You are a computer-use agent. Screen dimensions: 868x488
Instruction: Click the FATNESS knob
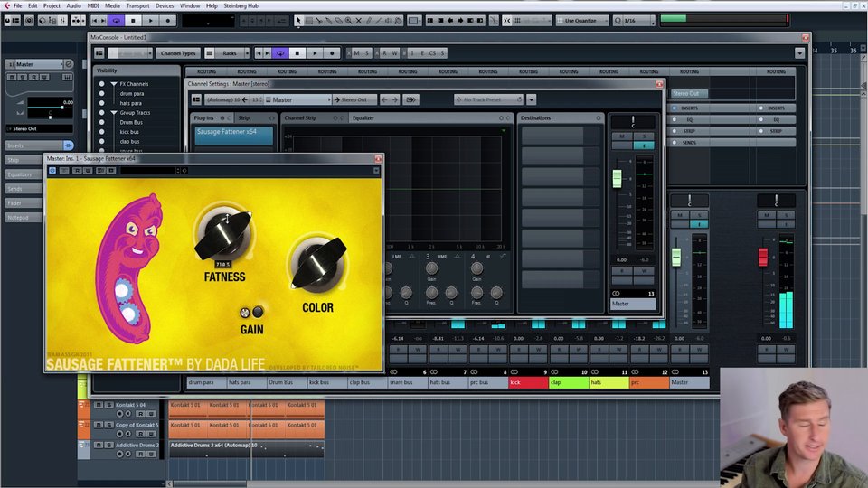pyautogui.click(x=223, y=234)
